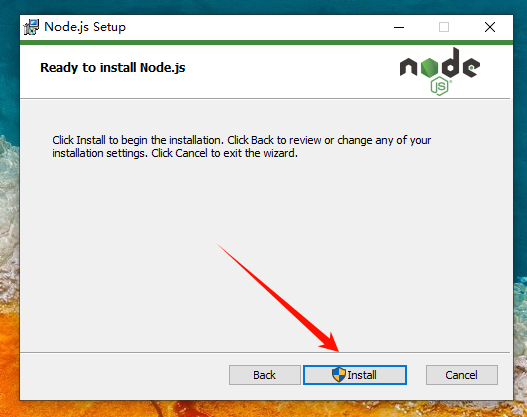The width and height of the screenshot is (527, 417).
Task: Click the orange desktop wallpaper below the window
Action: [266, 409]
